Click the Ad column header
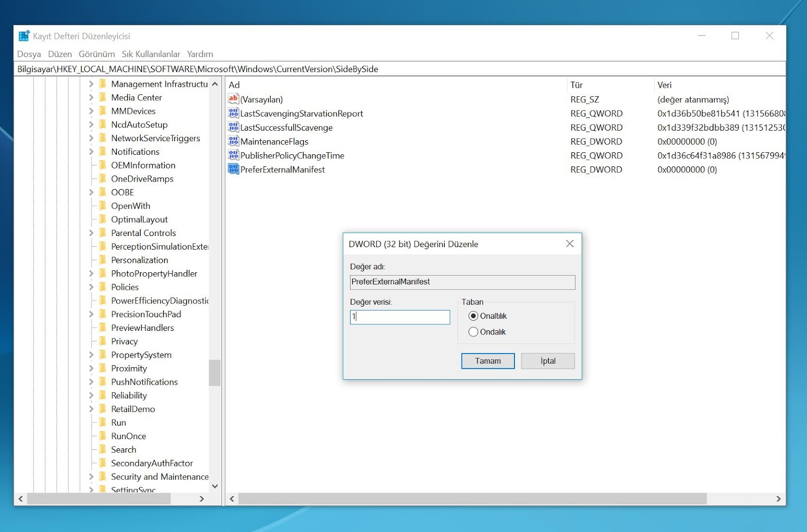 coord(396,85)
